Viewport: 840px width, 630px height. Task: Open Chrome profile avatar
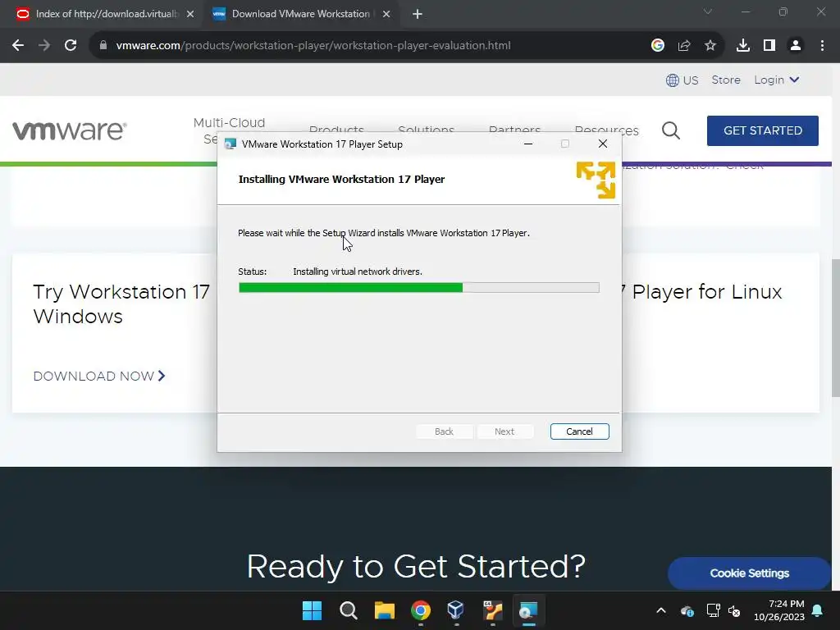(x=796, y=46)
